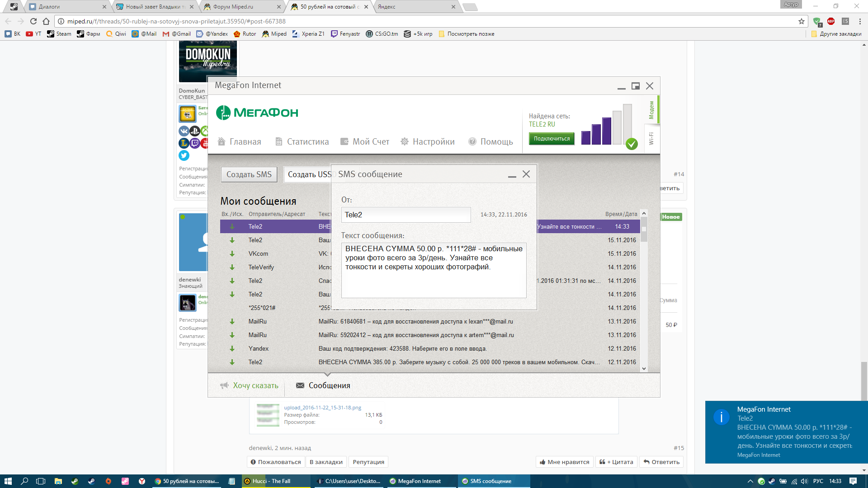The height and width of the screenshot is (488, 868).
Task: Select the *255*021# USSD row
Action: coord(429,308)
